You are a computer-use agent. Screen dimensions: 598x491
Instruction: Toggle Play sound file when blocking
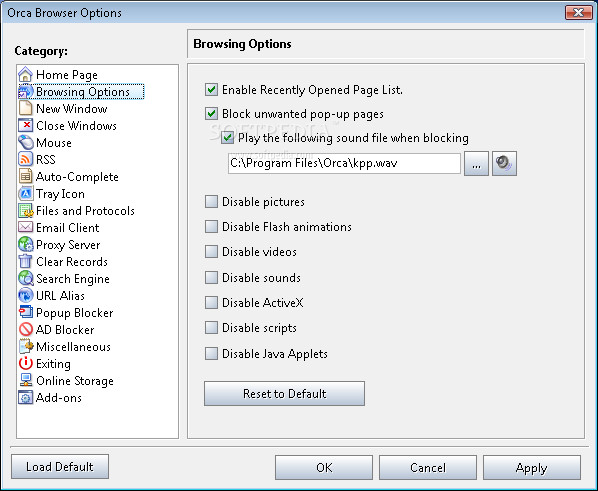coord(227,138)
